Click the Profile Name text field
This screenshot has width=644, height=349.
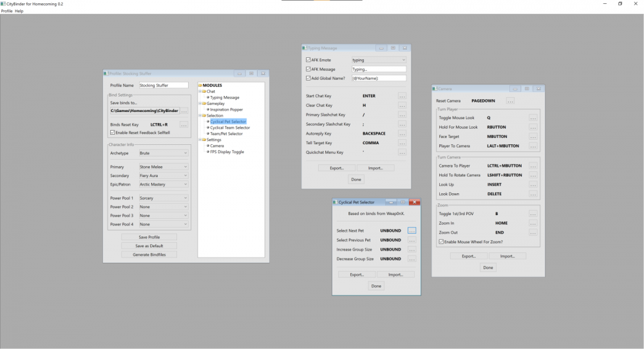coord(164,85)
